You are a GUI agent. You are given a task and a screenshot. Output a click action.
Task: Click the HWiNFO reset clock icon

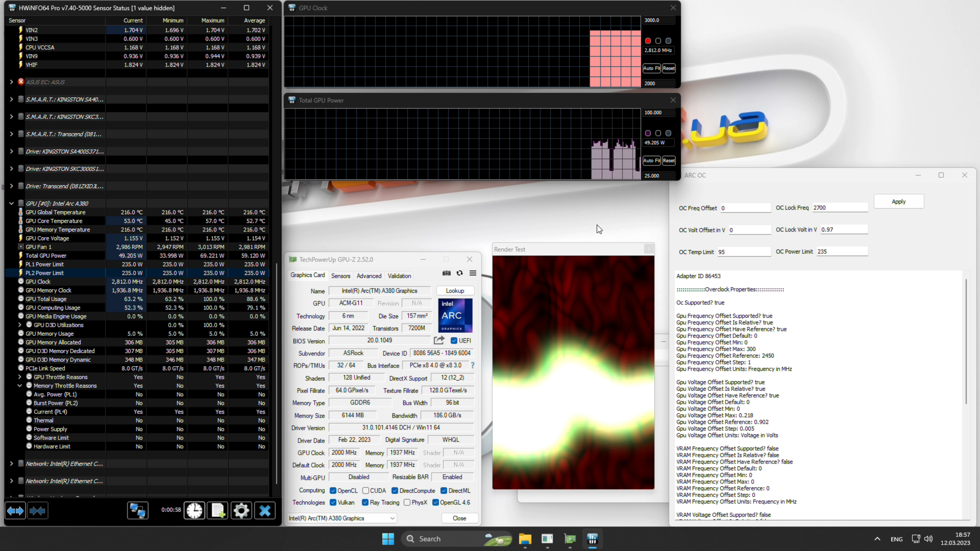coord(194,510)
